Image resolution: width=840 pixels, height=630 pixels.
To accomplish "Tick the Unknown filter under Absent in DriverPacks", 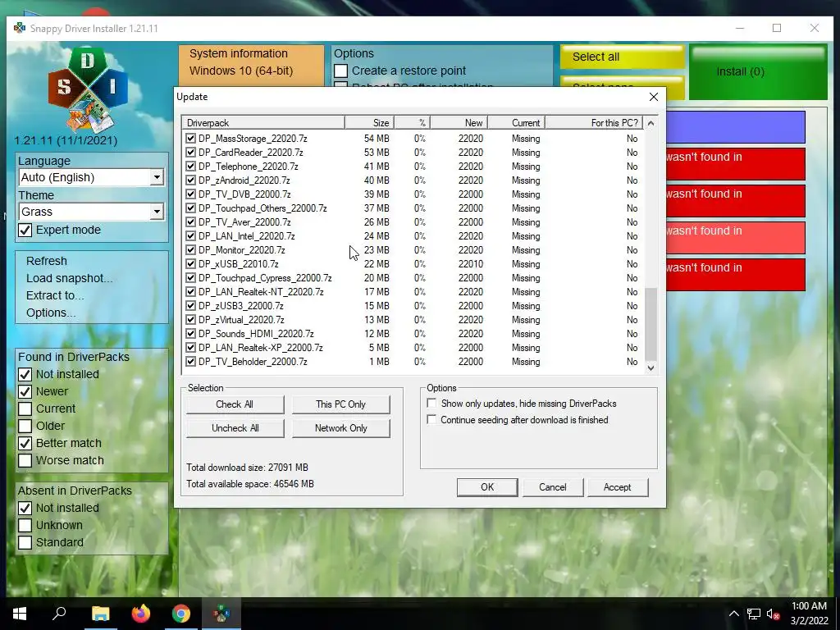I will [25, 525].
